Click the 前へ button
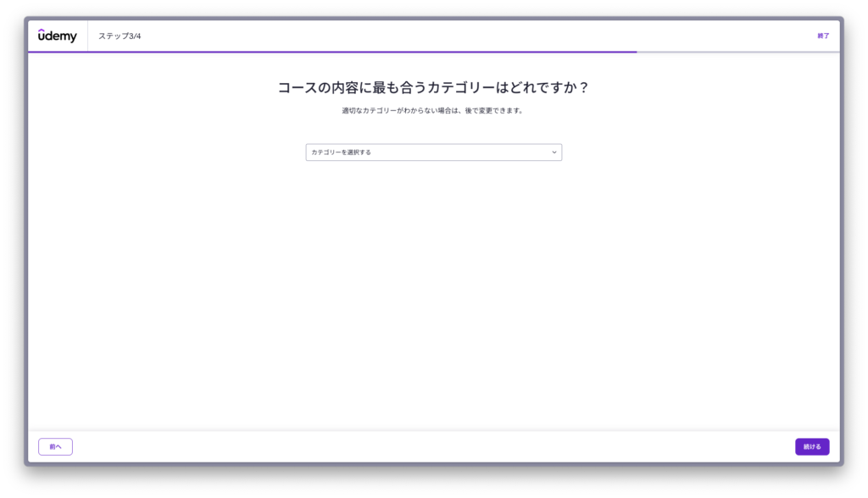The width and height of the screenshot is (868, 498). tap(55, 446)
